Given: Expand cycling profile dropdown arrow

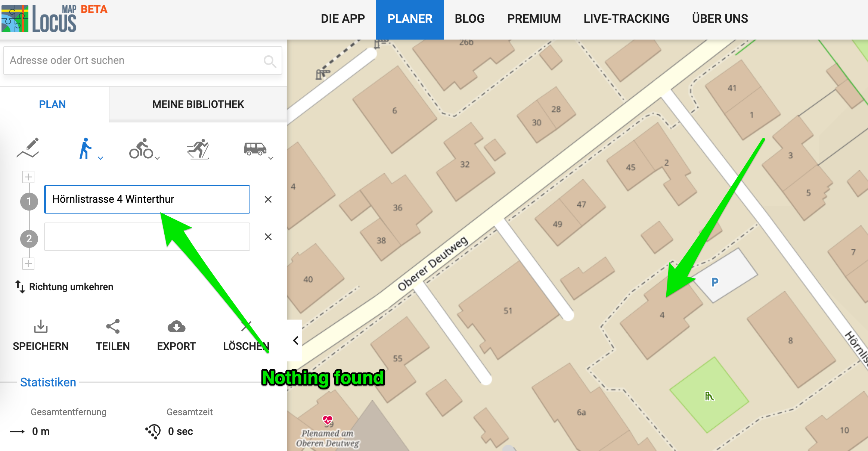Looking at the screenshot, I should point(158,158).
